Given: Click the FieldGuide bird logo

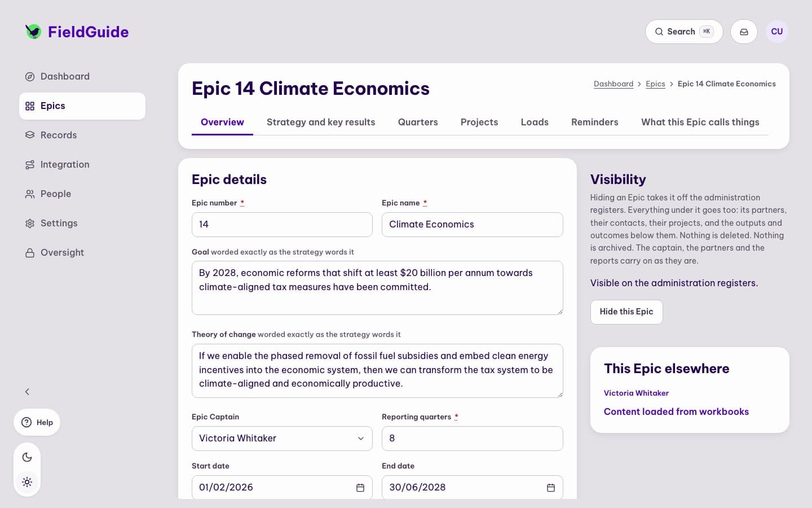Looking at the screenshot, I should tap(33, 32).
